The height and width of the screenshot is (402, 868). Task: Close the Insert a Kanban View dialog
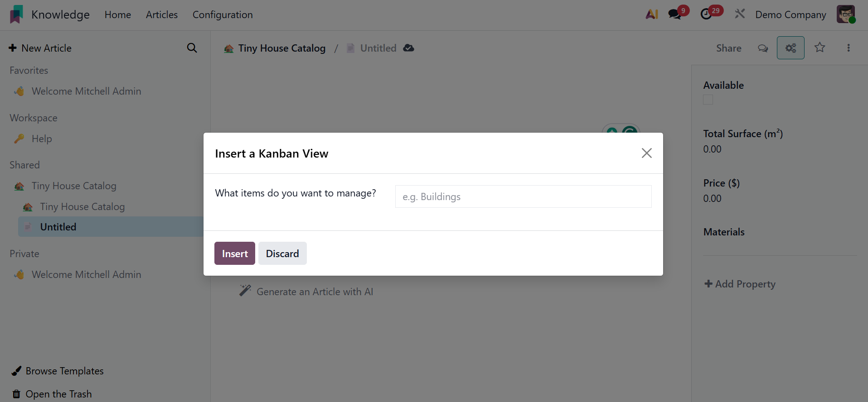pos(647,153)
